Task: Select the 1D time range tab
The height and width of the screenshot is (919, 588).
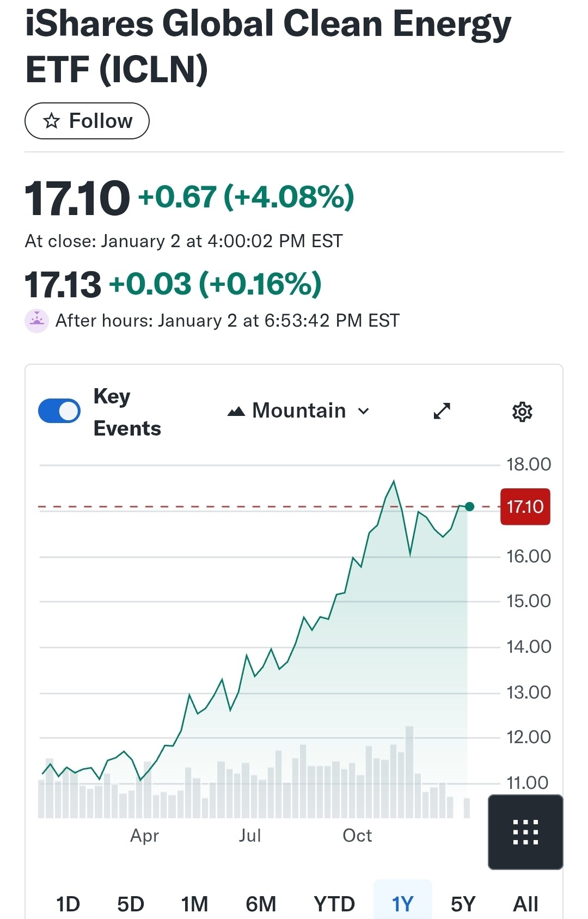Action: tap(68, 904)
